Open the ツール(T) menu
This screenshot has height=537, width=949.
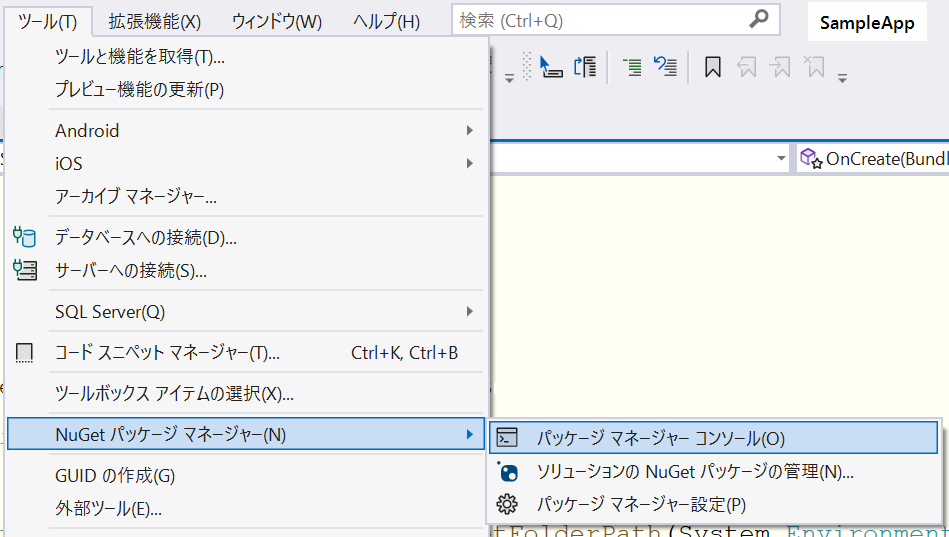[x=48, y=22]
